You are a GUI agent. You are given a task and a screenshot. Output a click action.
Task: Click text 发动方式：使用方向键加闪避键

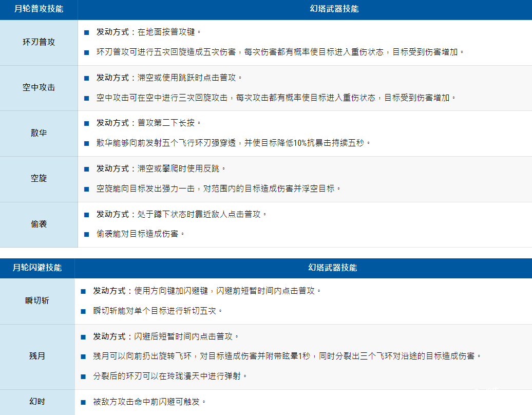click(x=150, y=291)
